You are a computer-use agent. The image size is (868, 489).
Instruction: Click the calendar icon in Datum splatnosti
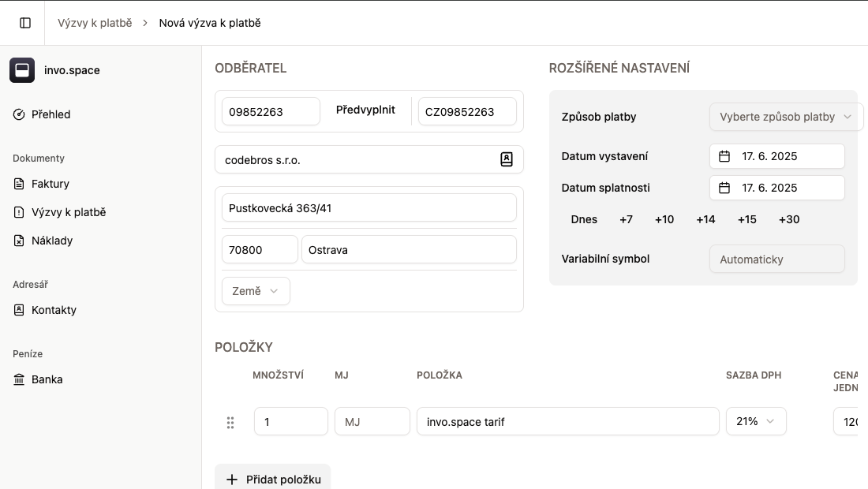coord(724,188)
